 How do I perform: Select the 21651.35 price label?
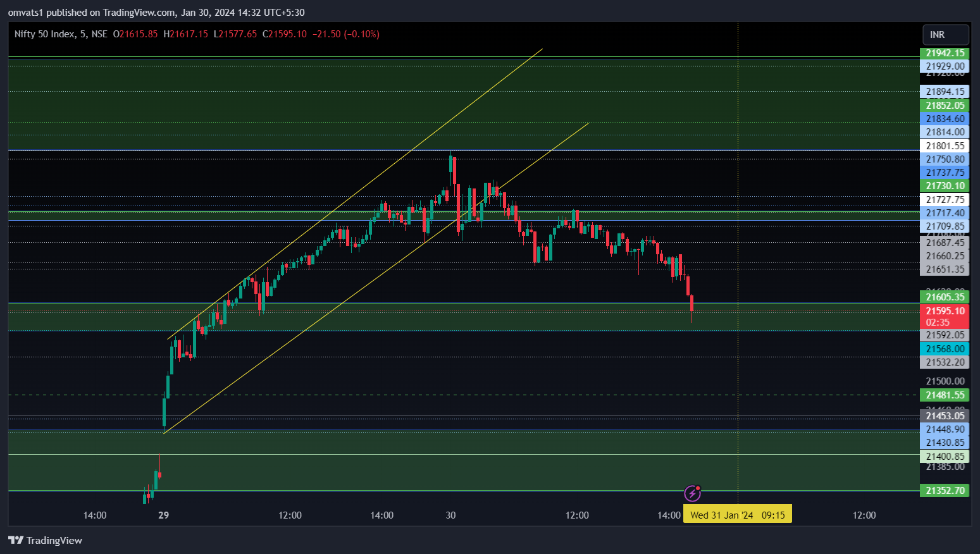(x=944, y=269)
